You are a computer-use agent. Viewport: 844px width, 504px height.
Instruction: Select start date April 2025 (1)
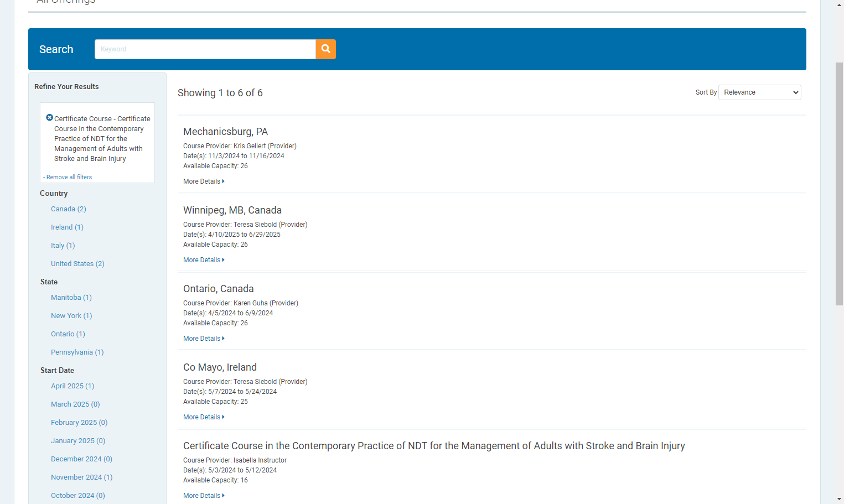(x=73, y=386)
